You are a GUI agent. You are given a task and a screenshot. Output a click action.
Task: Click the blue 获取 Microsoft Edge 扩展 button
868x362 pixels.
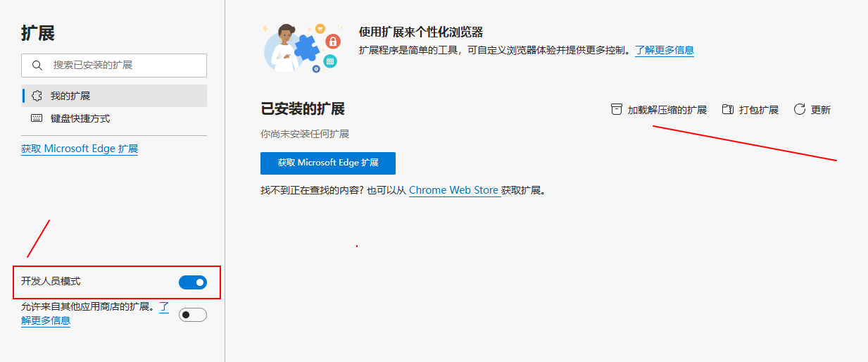point(328,163)
